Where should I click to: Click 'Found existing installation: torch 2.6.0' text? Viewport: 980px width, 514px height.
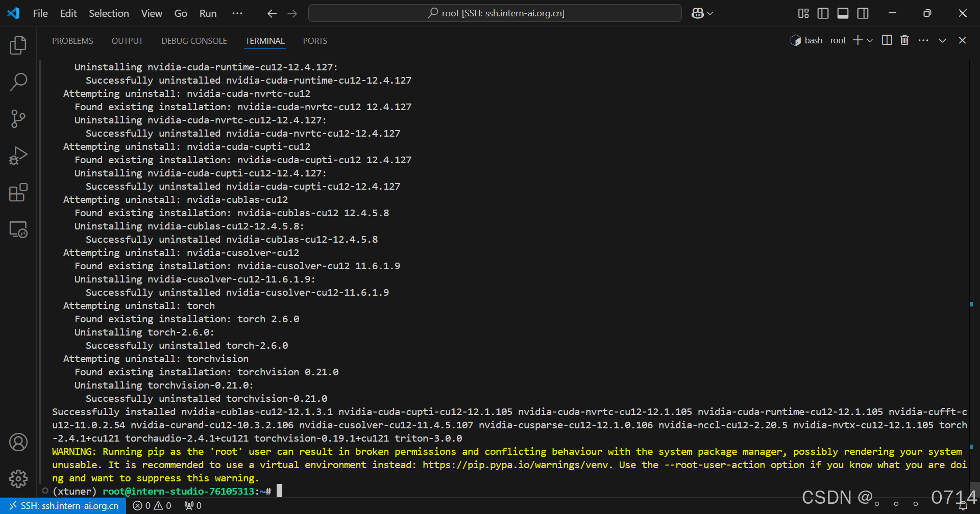pos(187,319)
